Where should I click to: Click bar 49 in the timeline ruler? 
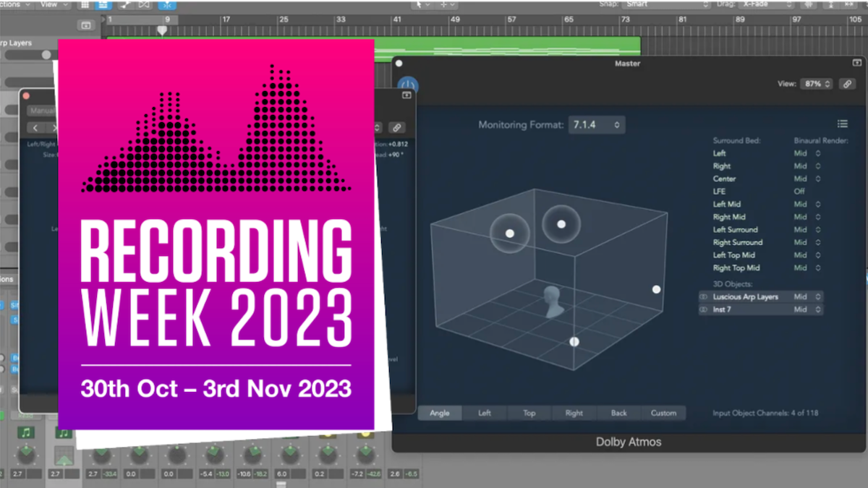click(x=456, y=21)
